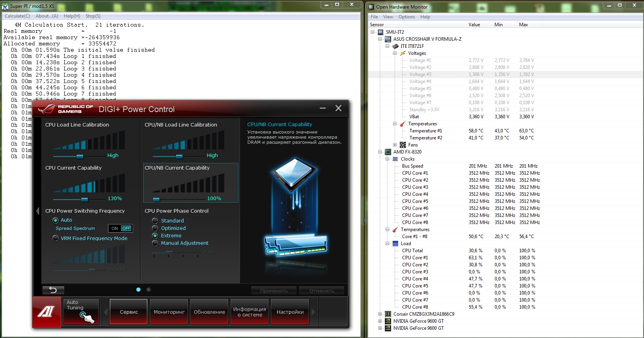Viewport: 644px width, 338px height.
Task: Go to first DIGI+ page dot
Action: point(138,289)
